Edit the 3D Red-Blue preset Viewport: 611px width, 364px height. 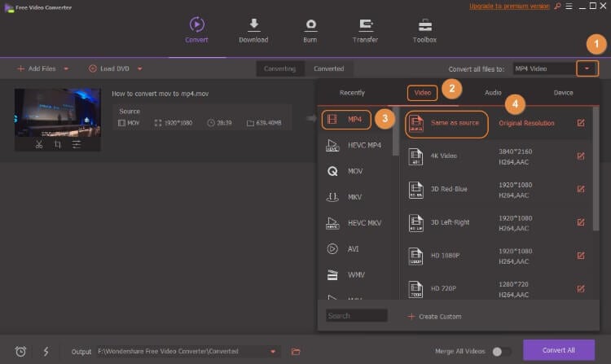[x=581, y=189]
